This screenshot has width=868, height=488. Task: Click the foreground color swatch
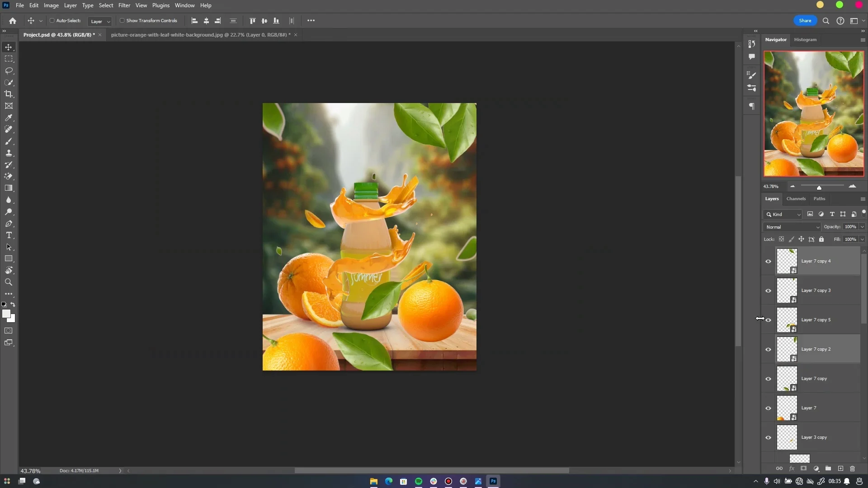pos(6,314)
